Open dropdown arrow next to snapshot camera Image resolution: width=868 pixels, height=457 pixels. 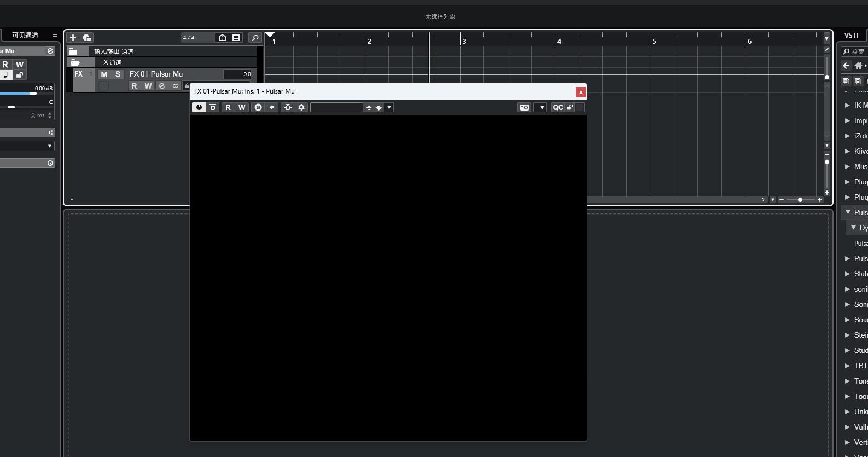point(542,107)
